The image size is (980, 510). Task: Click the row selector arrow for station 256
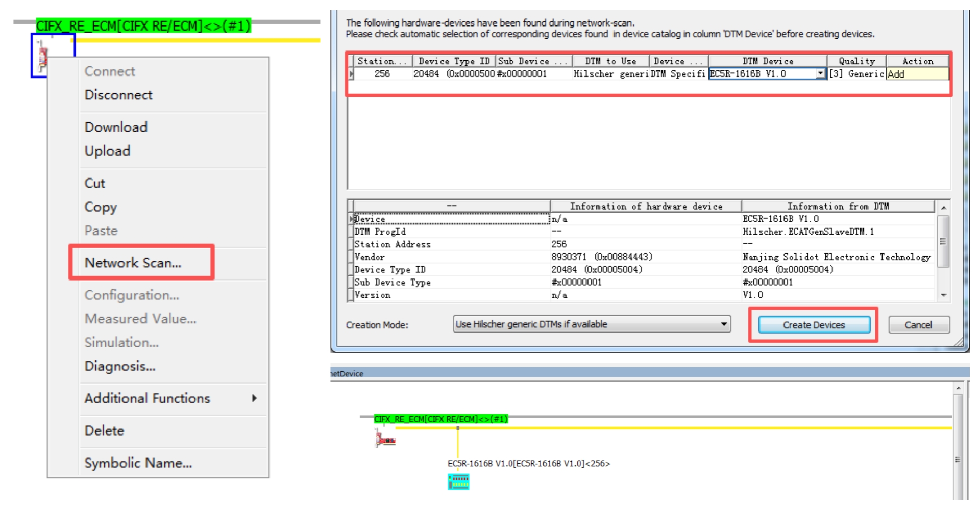pyautogui.click(x=351, y=74)
